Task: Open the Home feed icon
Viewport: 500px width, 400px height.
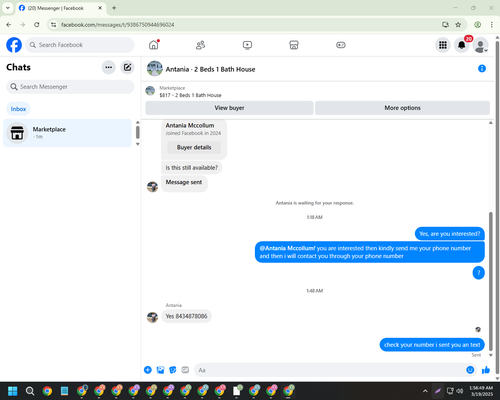Action: [154, 45]
